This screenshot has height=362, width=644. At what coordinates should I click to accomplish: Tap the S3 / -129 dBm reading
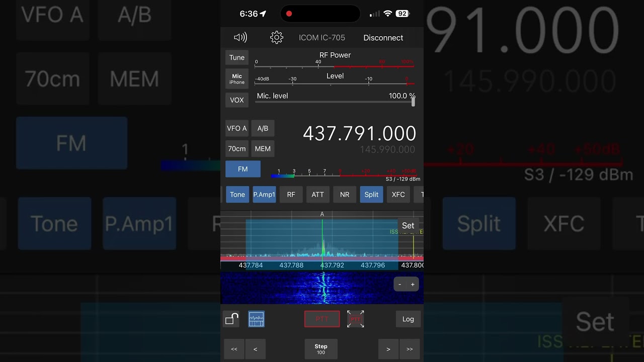point(403,179)
